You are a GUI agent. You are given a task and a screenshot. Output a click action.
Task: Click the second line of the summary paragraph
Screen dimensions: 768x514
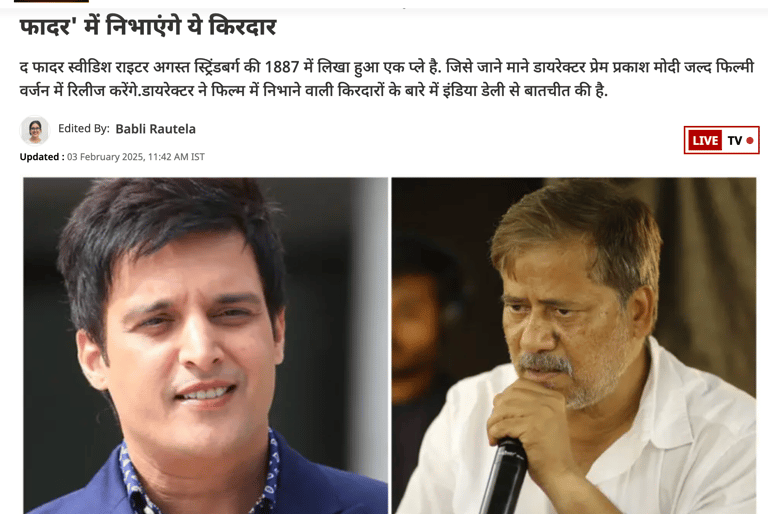pos(313,91)
